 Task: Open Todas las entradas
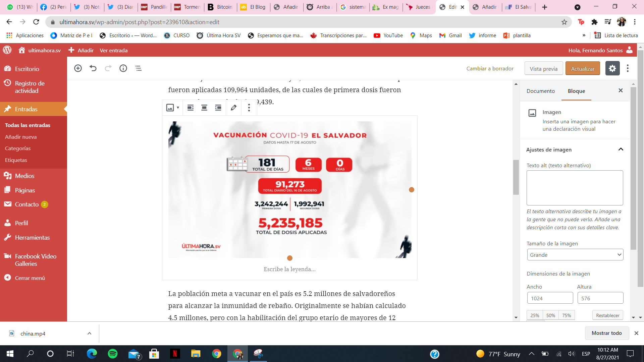tap(28, 125)
